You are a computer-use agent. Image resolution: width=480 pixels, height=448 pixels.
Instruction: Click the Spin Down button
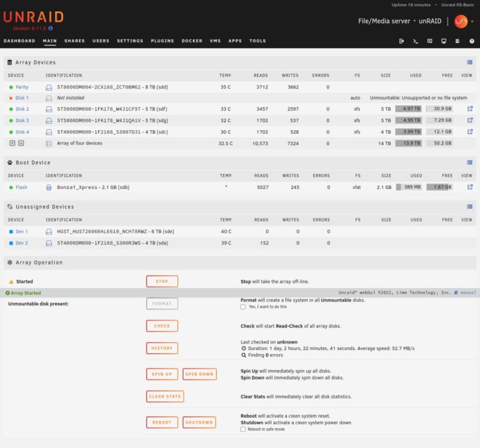coord(199,374)
